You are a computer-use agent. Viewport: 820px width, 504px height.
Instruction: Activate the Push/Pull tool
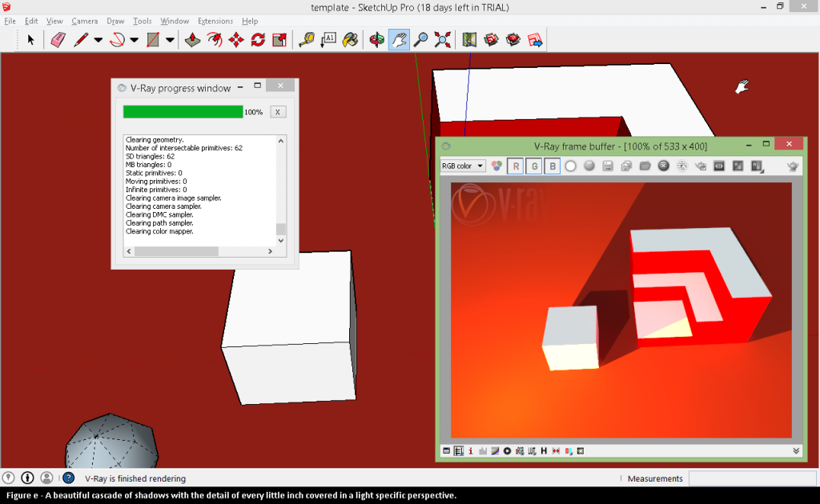pos(193,39)
